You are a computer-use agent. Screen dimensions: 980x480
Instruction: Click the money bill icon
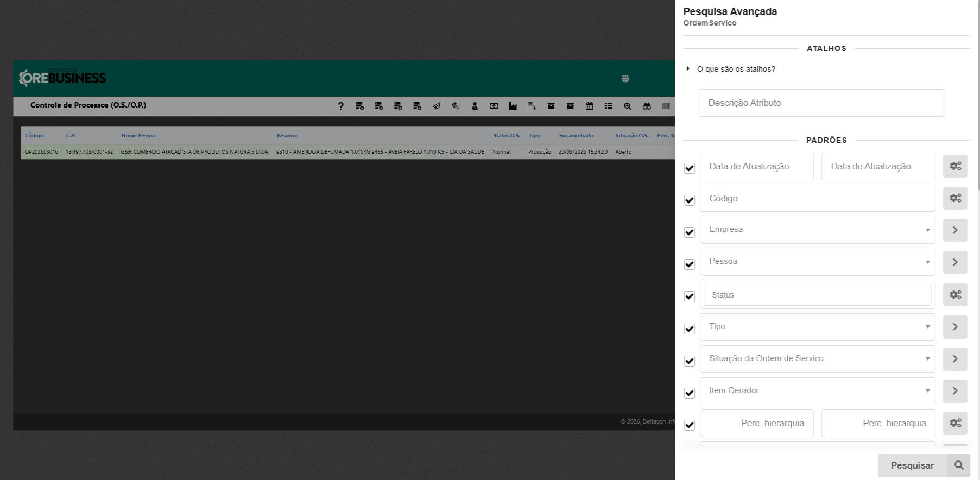point(494,106)
